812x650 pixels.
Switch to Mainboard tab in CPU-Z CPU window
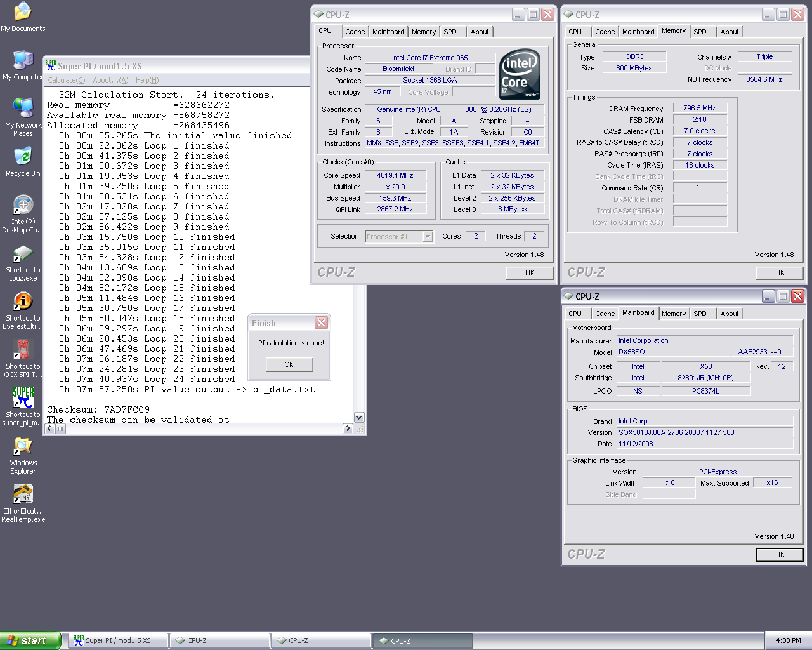click(x=388, y=32)
